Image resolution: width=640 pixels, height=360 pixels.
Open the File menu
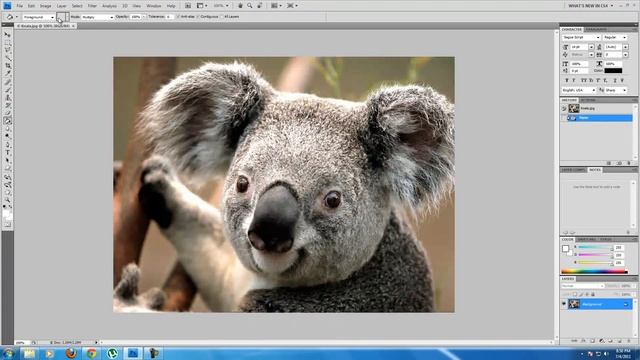(19, 6)
